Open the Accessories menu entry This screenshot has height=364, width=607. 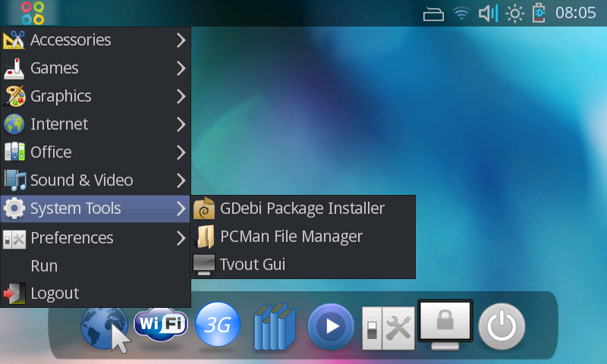pos(96,40)
